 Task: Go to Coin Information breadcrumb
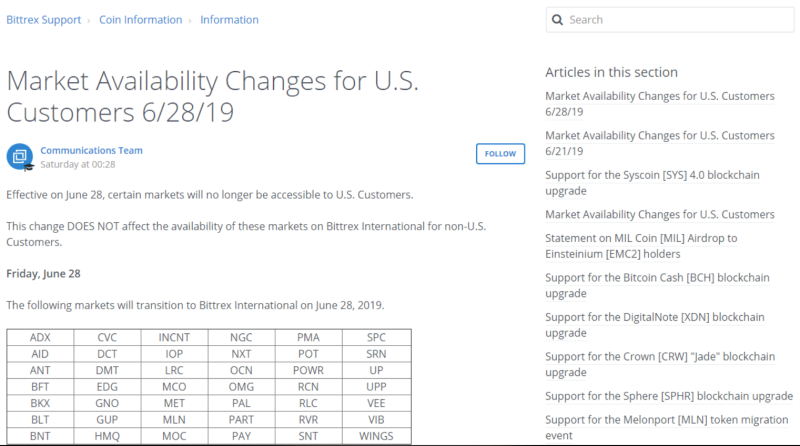coord(140,20)
